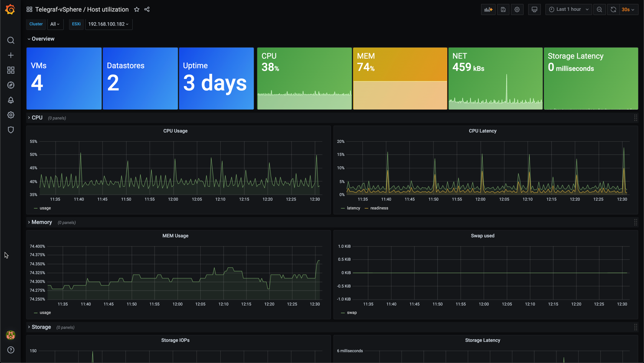Viewport: 644px width, 363px height.
Task: Open the Grafana home logo
Action: (x=10, y=9)
